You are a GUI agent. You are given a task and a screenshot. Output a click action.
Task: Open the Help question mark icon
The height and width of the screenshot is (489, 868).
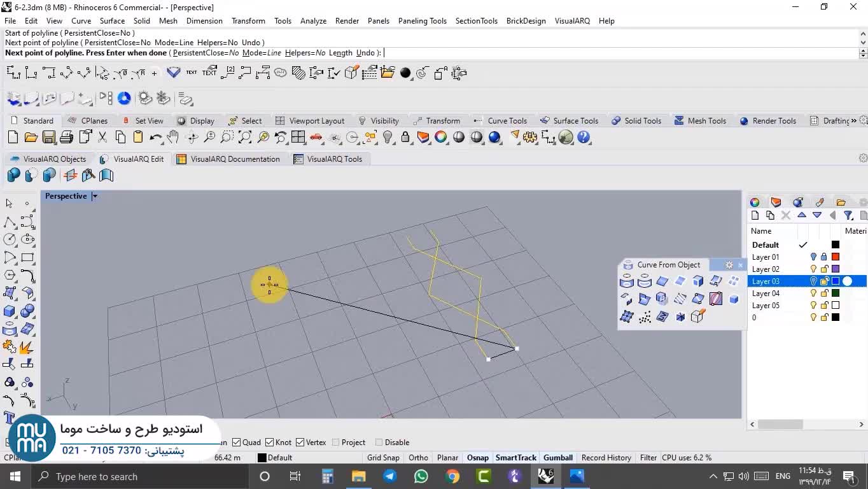click(x=584, y=137)
